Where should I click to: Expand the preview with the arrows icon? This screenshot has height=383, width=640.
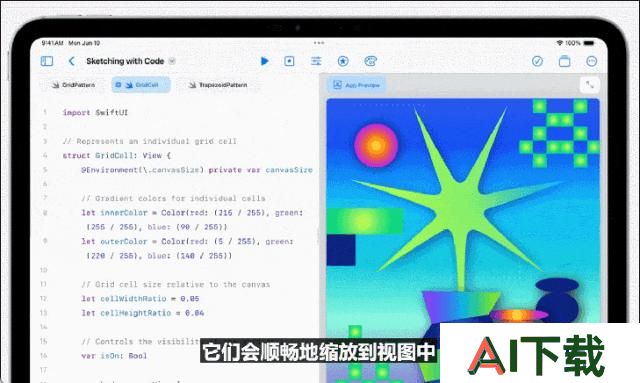tap(590, 85)
